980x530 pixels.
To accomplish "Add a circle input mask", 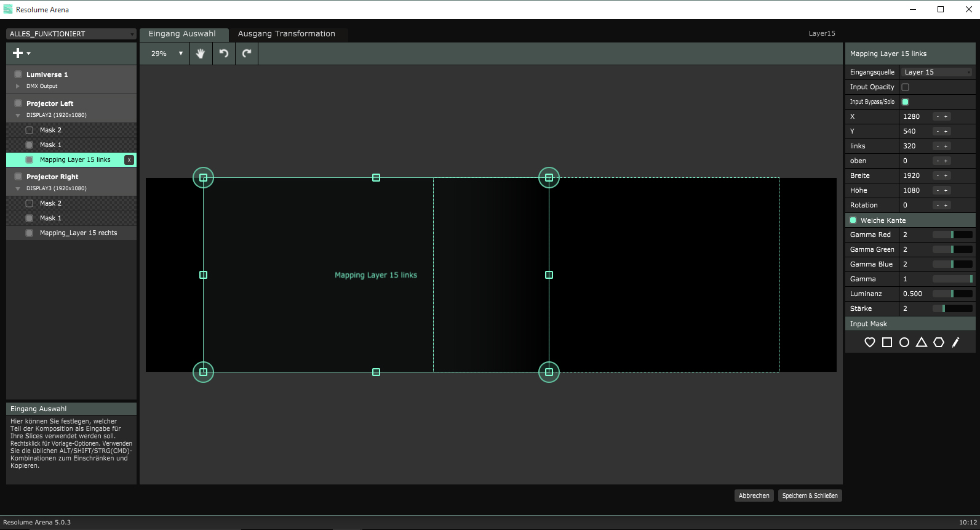I will pos(904,342).
